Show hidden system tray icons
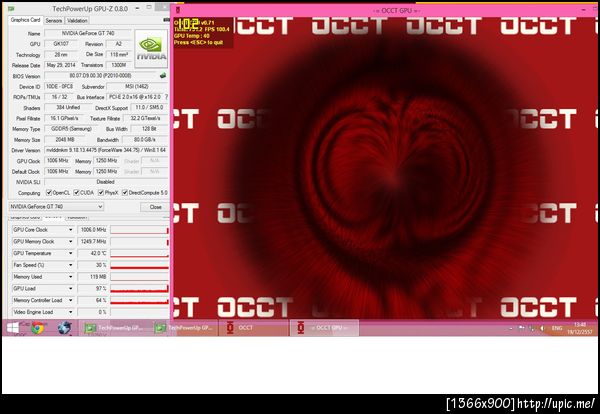600x414 pixels. pyautogui.click(x=511, y=328)
